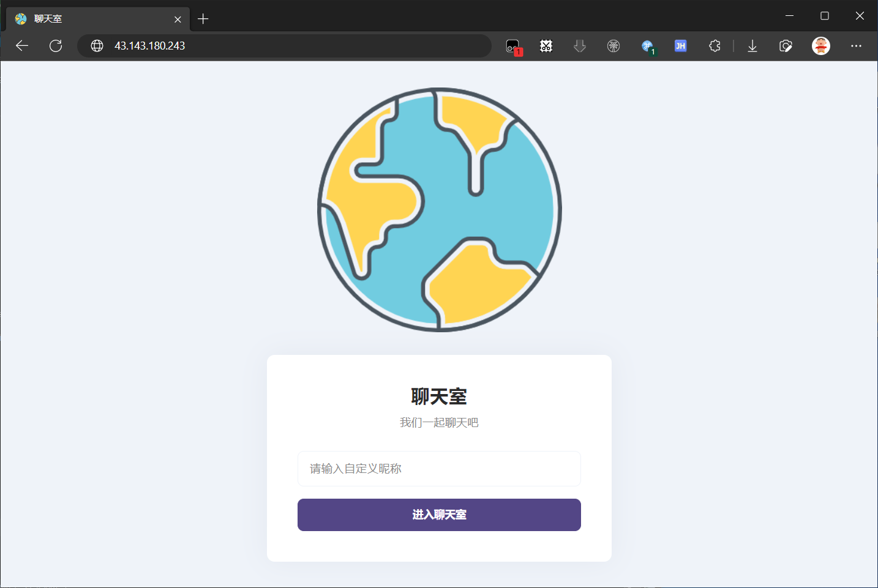Click the site info globe in address bar
This screenshot has height=588, width=878.
click(96, 45)
